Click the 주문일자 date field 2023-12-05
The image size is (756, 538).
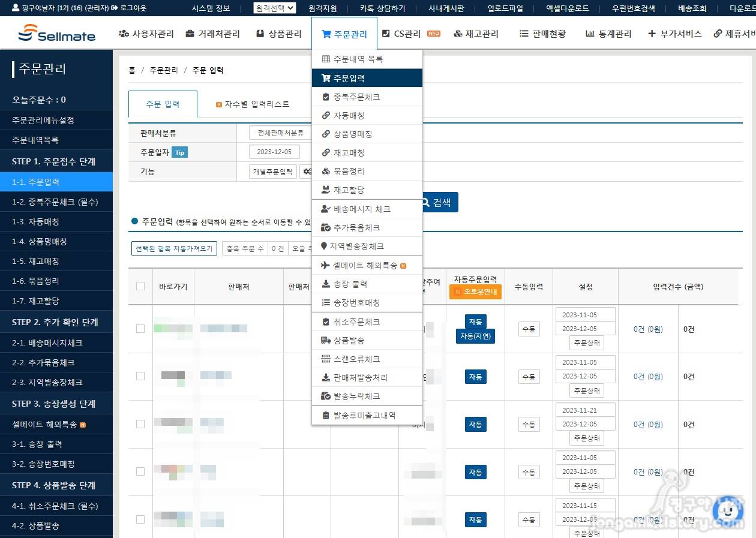tap(274, 152)
